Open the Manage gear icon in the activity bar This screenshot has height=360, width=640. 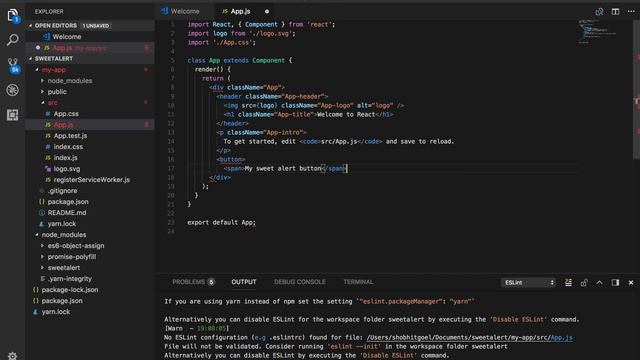(13, 356)
